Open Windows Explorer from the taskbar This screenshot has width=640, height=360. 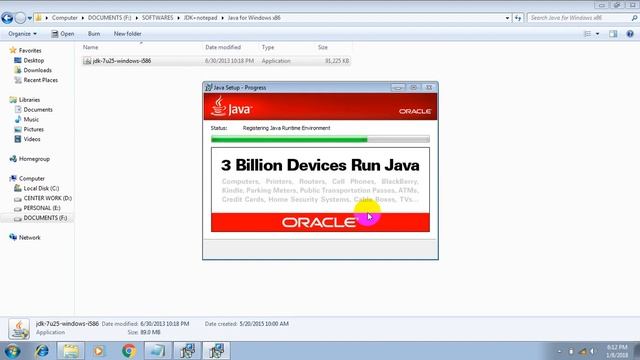[x=71, y=351]
